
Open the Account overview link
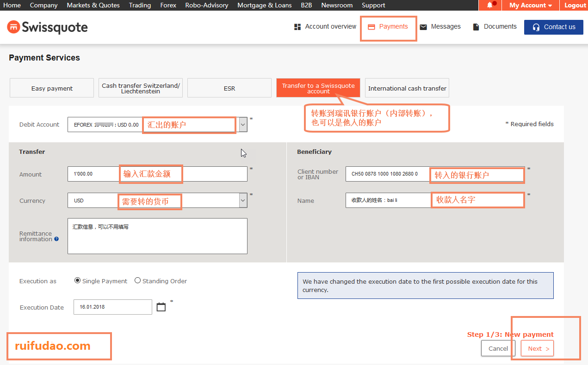pyautogui.click(x=325, y=27)
